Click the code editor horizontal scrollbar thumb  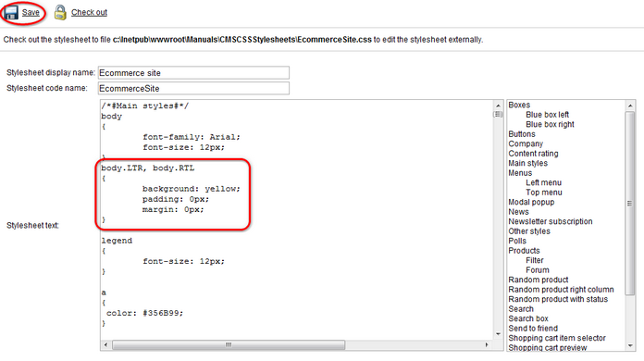(229, 344)
